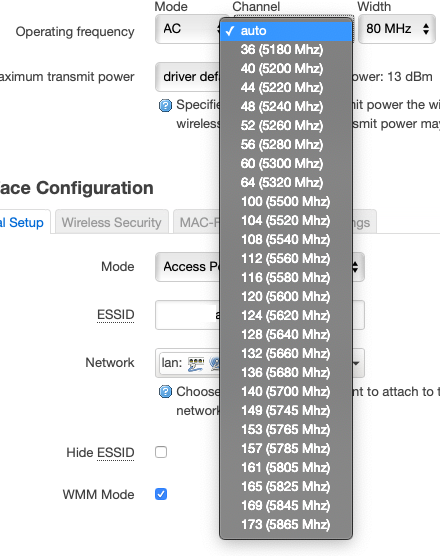Uncheck the WMM Mode checkbox
This screenshot has width=440, height=556.
[161, 494]
